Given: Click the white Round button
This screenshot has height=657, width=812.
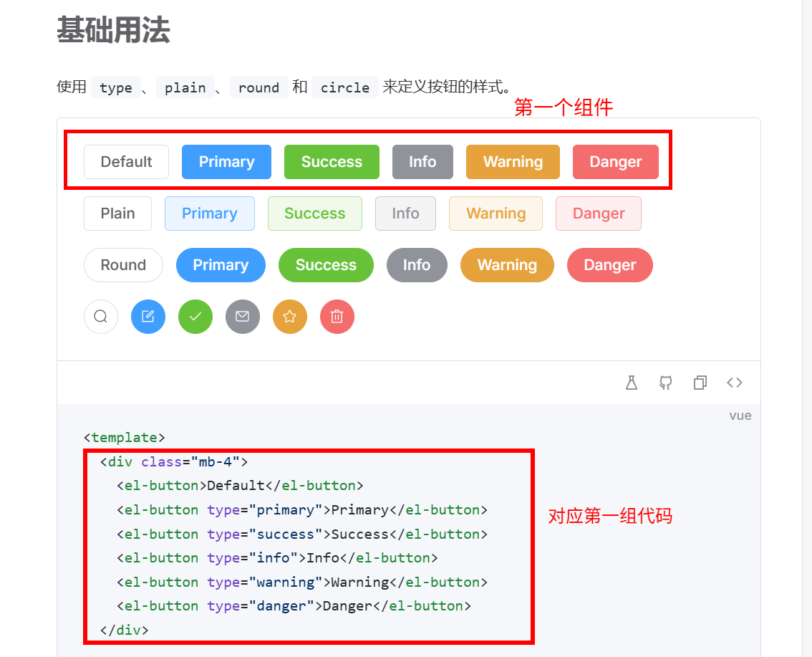Looking at the screenshot, I should click(123, 265).
